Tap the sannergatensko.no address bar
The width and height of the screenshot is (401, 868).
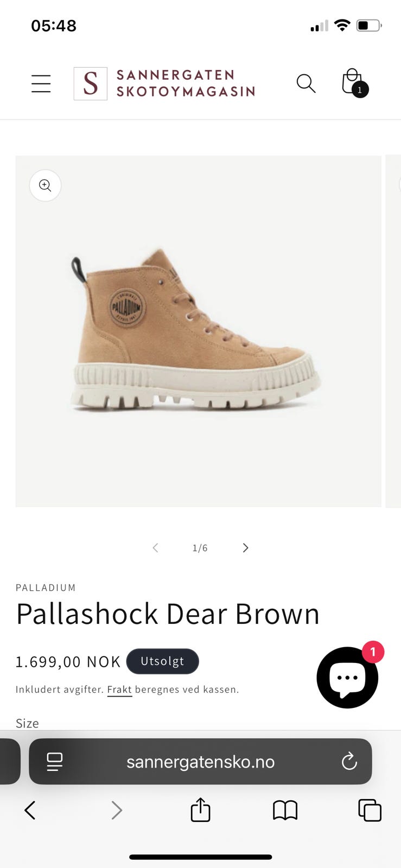coord(200,762)
